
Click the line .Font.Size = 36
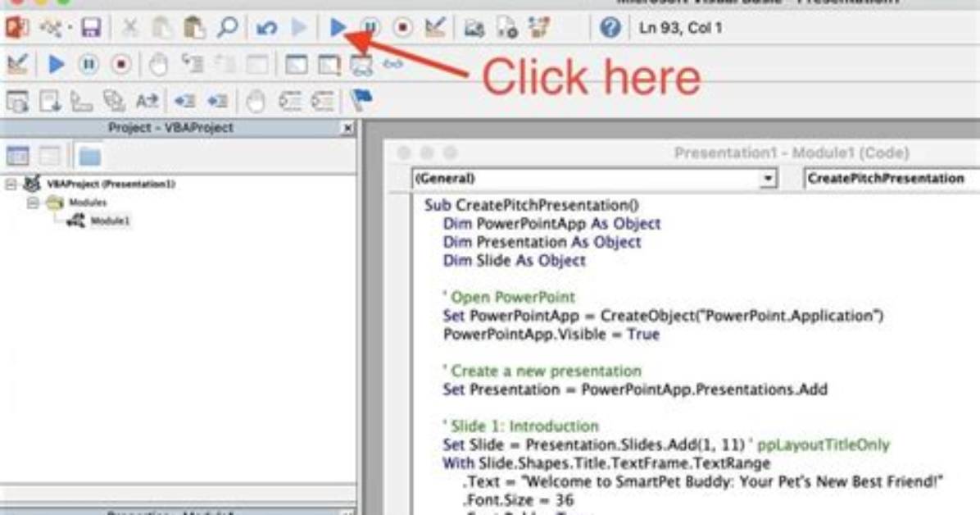coord(518,500)
